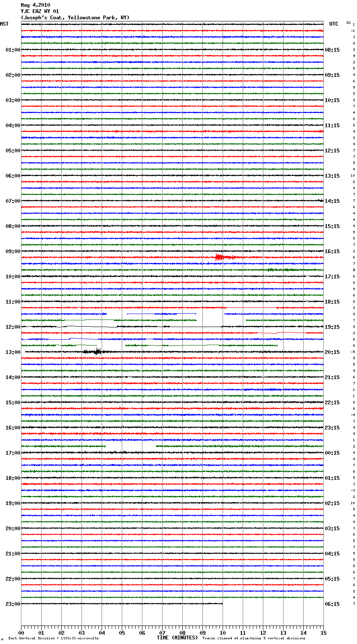Click the '00' minute tick label on the bottom axis

point(21,633)
